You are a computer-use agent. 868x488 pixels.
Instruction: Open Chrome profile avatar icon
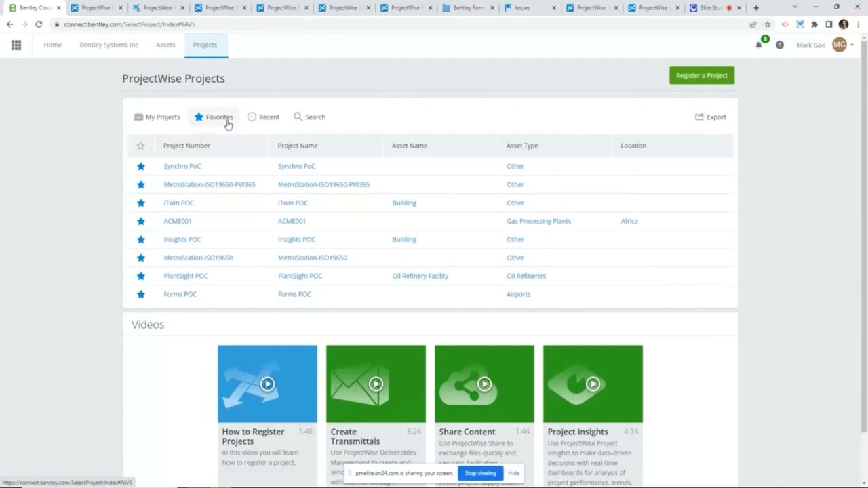click(x=844, y=24)
